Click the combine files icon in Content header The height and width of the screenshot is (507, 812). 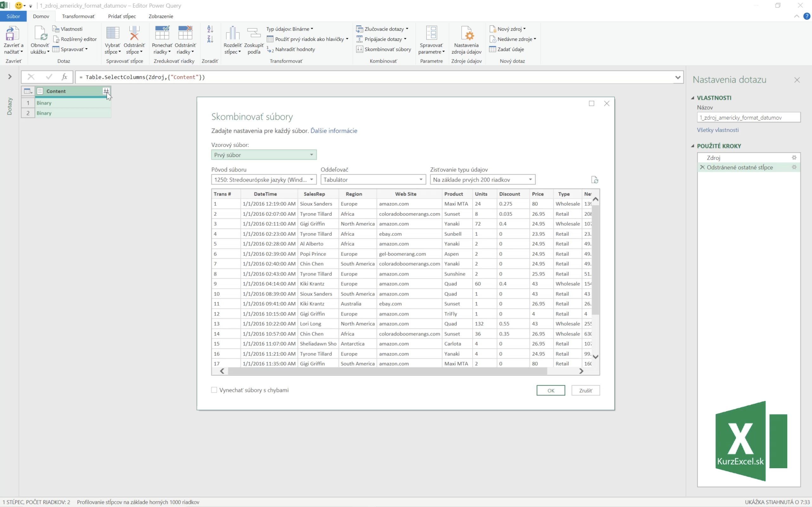coord(106,91)
